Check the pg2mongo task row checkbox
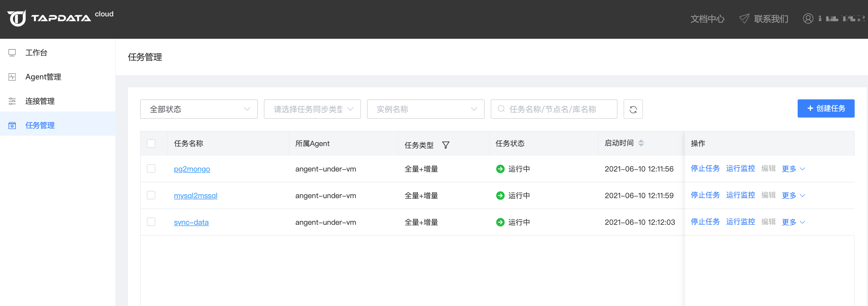Viewport: 868px width, 306px height. pyautogui.click(x=151, y=169)
